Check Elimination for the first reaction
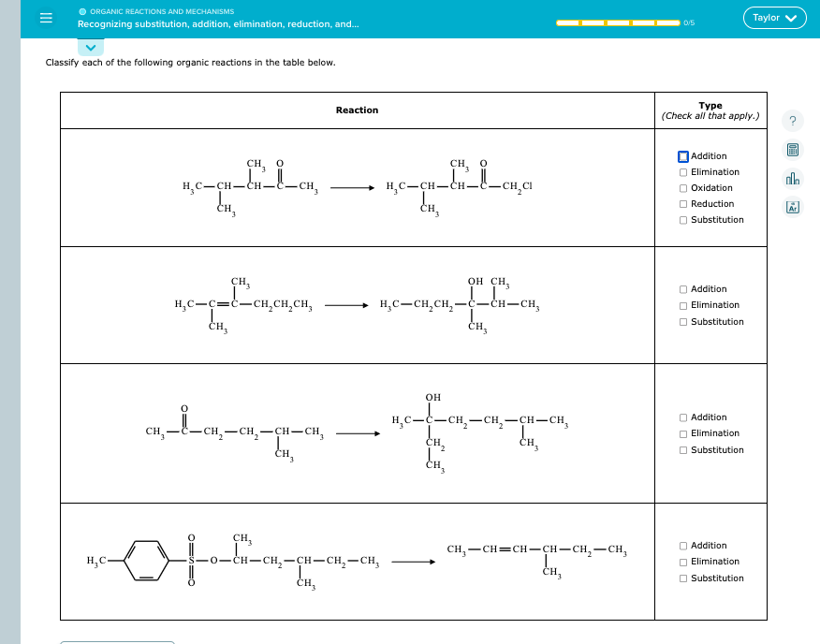820x644 pixels. [x=683, y=171]
